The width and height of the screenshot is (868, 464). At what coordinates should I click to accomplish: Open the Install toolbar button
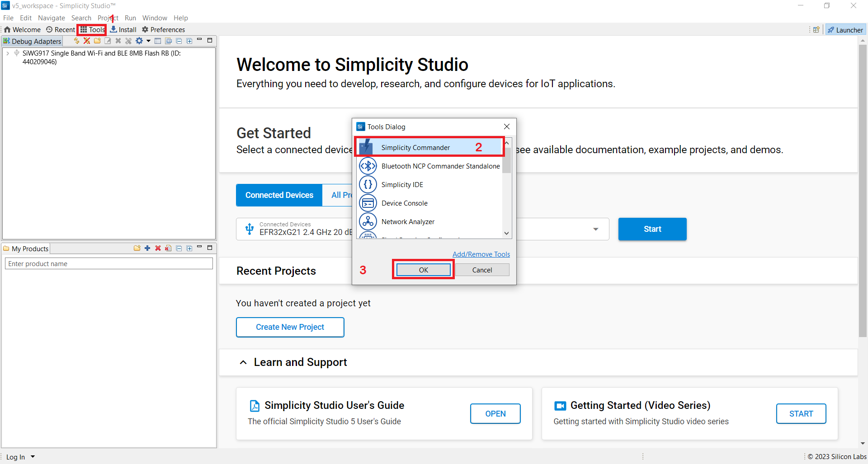(x=123, y=30)
